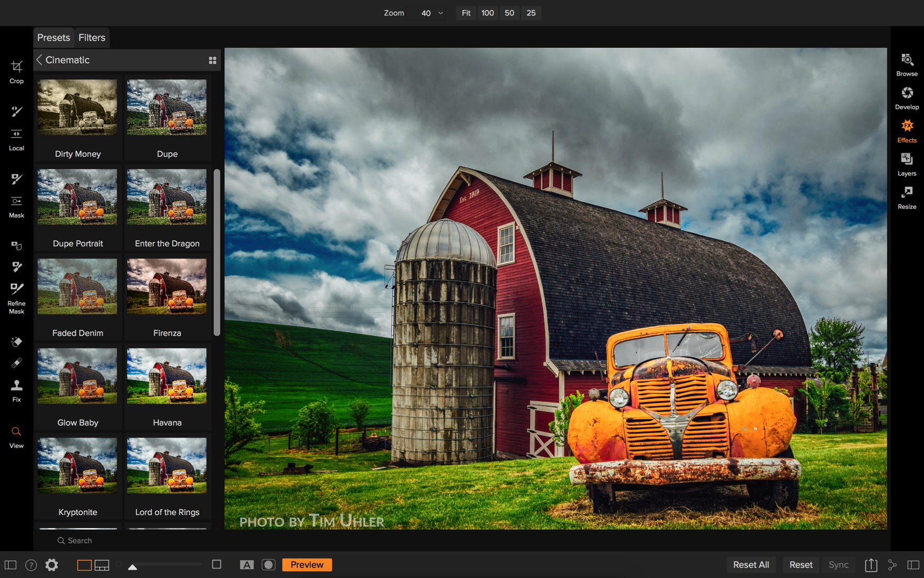Click the export share icon
This screenshot has height=578, width=924.
pos(871,565)
